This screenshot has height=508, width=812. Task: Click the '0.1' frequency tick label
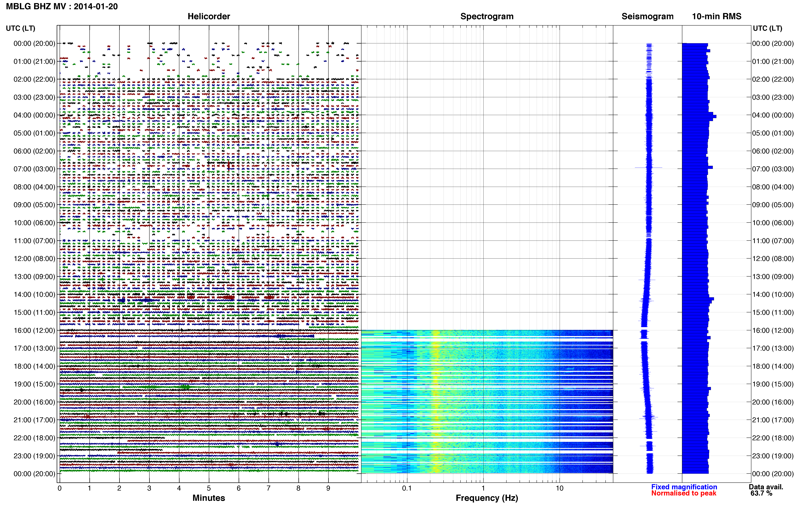pos(407,488)
